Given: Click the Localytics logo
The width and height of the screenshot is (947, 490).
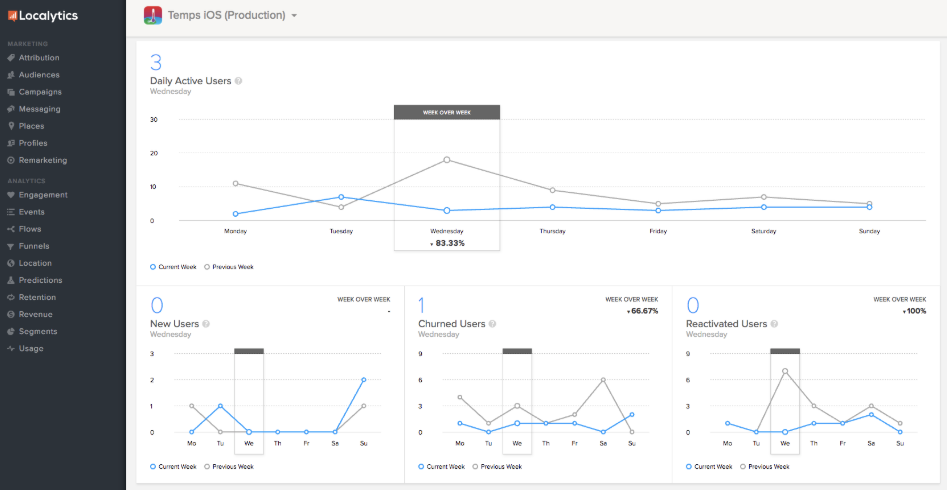Looking at the screenshot, I should (43, 16).
